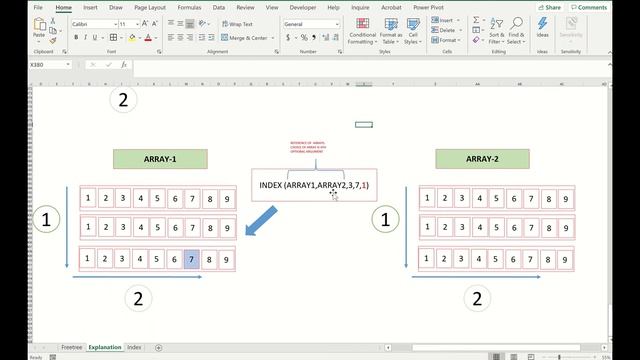The image size is (640, 360).
Task: Apply Comma Style format
Action: pos(314,38)
